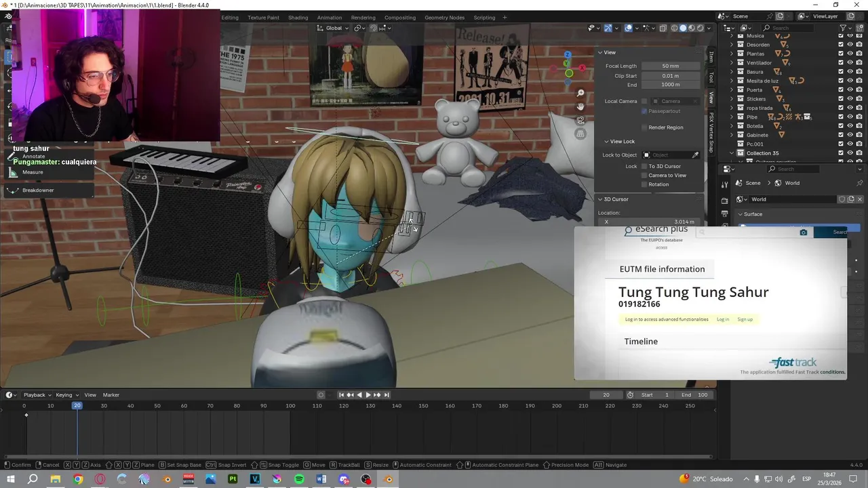Open the Keying dropdown in timeline
The image size is (868, 488).
[x=66, y=395]
